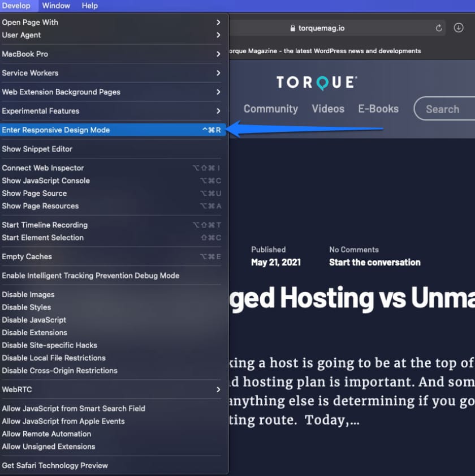Toggle Allow JavaScript from Smart Search Field
The width and height of the screenshot is (475, 476).
[111, 409]
